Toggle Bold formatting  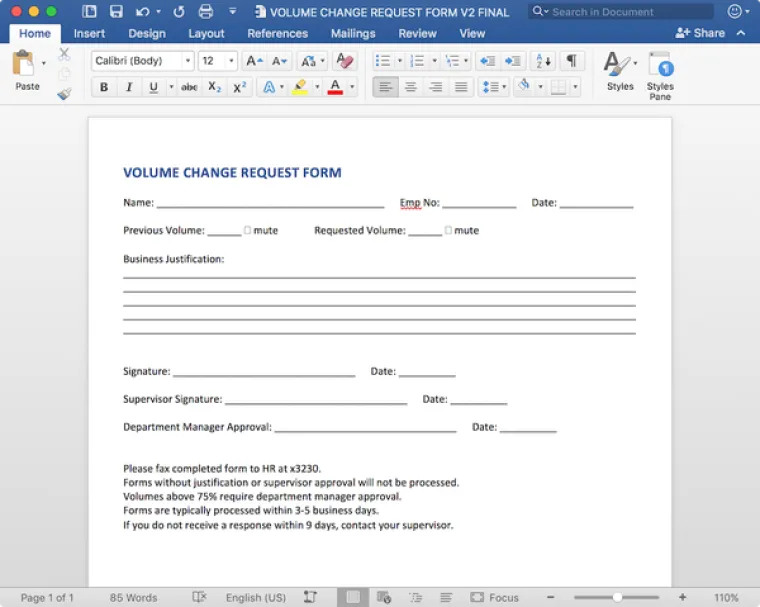point(104,87)
